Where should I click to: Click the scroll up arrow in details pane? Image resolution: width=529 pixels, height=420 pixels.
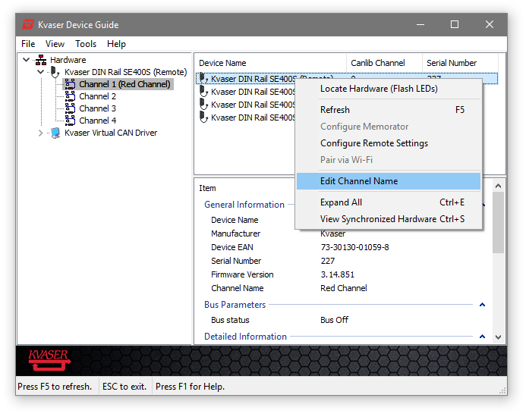(x=499, y=186)
